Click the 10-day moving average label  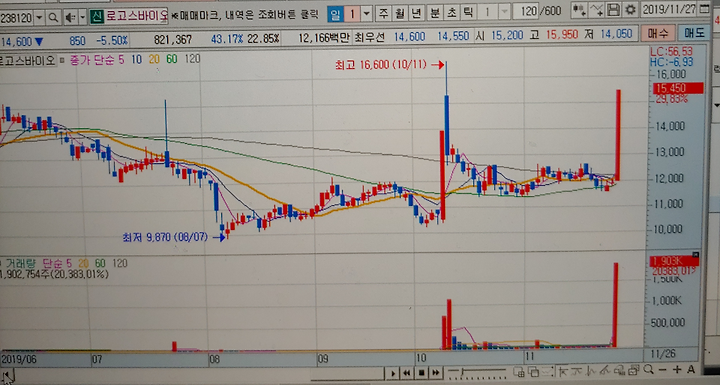136,59
